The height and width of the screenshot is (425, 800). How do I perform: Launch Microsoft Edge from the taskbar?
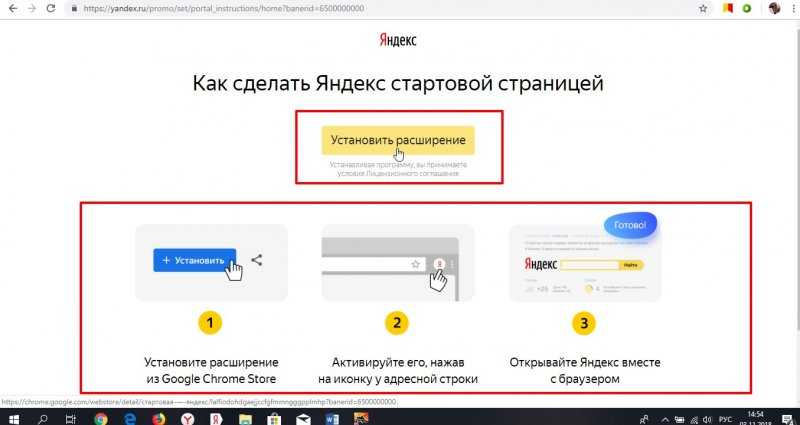click(x=130, y=419)
